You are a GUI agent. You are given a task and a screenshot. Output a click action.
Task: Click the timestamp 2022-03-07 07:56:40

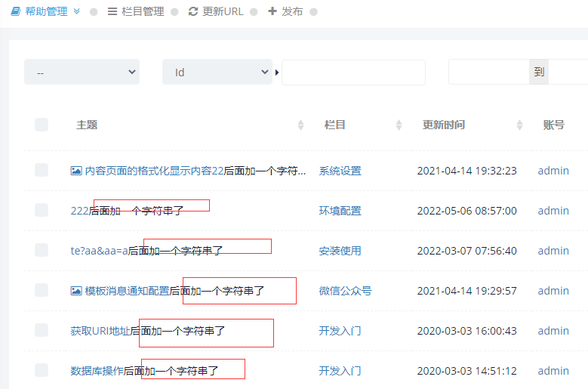click(467, 251)
